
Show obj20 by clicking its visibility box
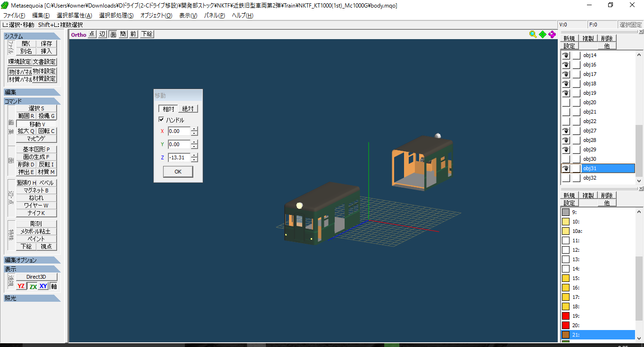coord(566,102)
